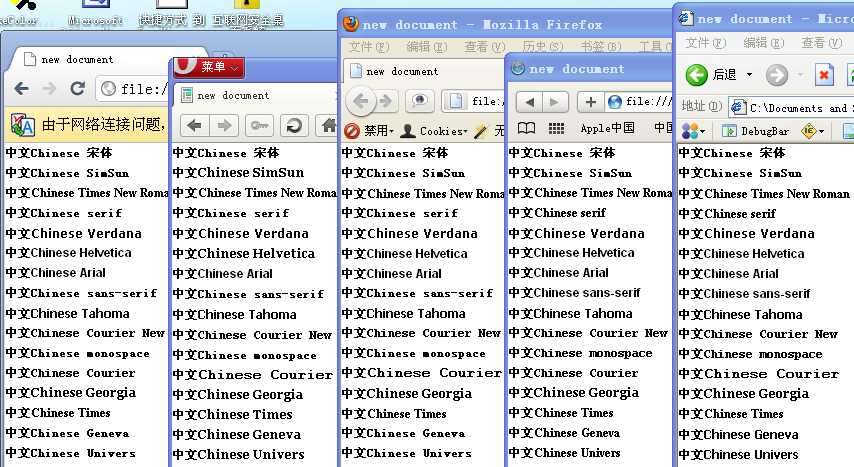Click the '互联网安全桌' desktop shortcut icon
Viewport: 854px width, 467px height.
247,13
